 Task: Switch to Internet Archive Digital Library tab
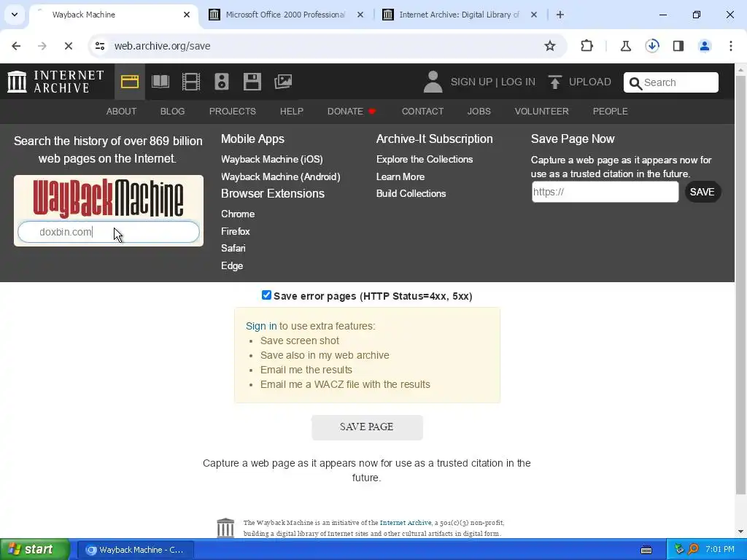click(460, 15)
